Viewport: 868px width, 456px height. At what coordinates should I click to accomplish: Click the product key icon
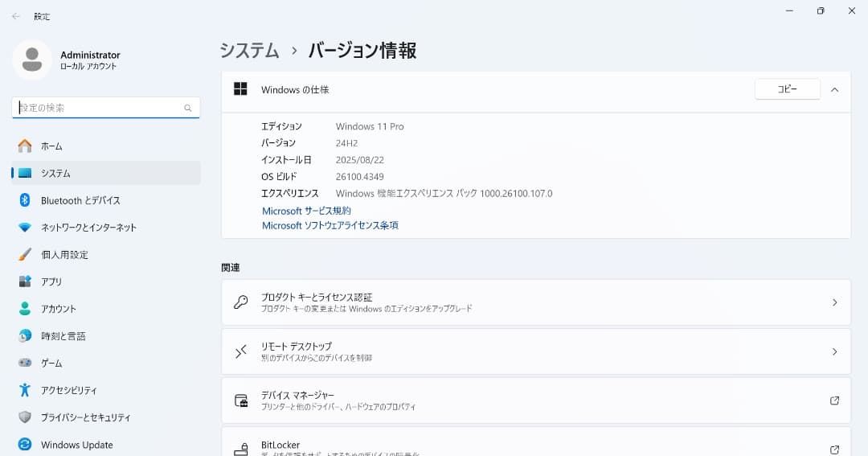coord(240,302)
